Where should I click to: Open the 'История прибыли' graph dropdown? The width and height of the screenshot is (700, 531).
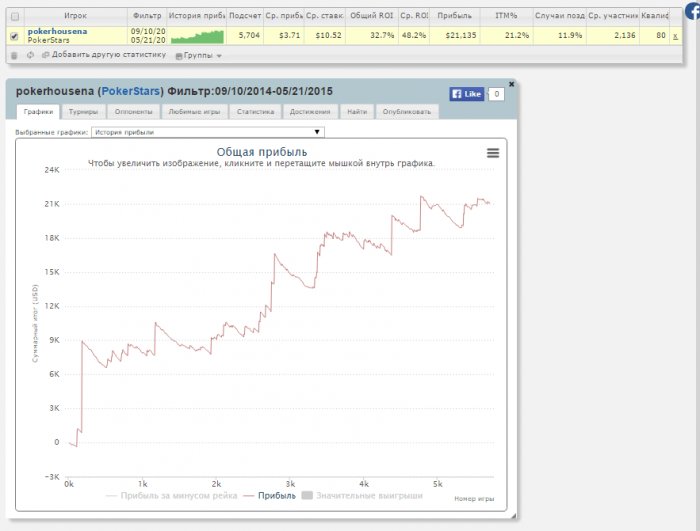tap(208, 131)
